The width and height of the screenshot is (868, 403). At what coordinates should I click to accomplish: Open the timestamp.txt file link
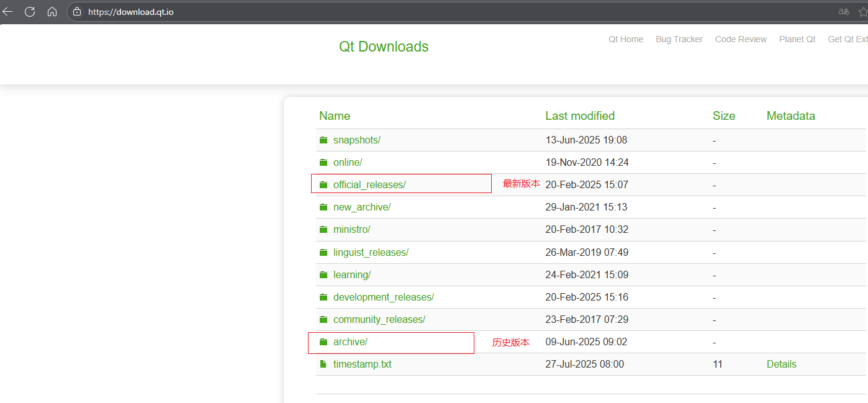pyautogui.click(x=363, y=365)
